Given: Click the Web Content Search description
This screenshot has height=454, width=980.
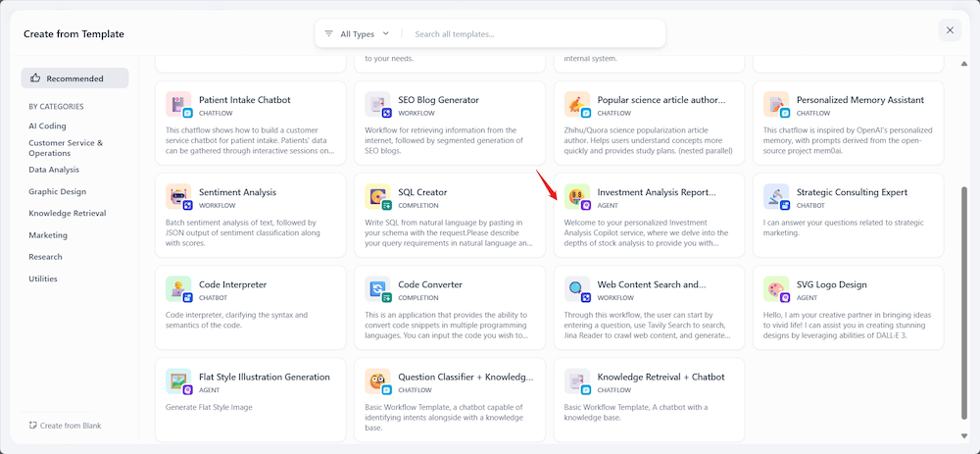Looking at the screenshot, I should tap(648, 326).
